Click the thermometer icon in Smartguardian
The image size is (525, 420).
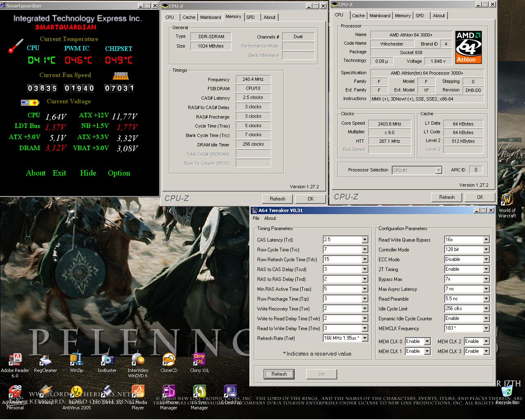pyautogui.click(x=16, y=46)
